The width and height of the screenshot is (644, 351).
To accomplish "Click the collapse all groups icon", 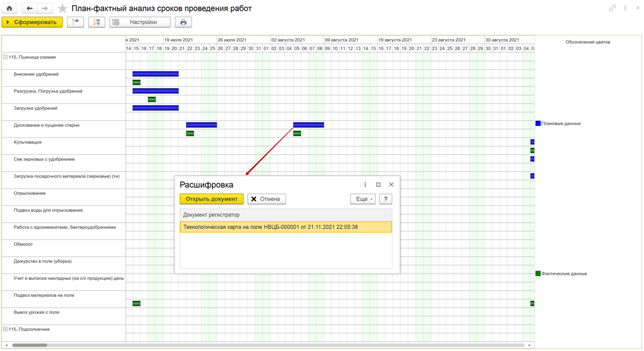I will [x=75, y=22].
